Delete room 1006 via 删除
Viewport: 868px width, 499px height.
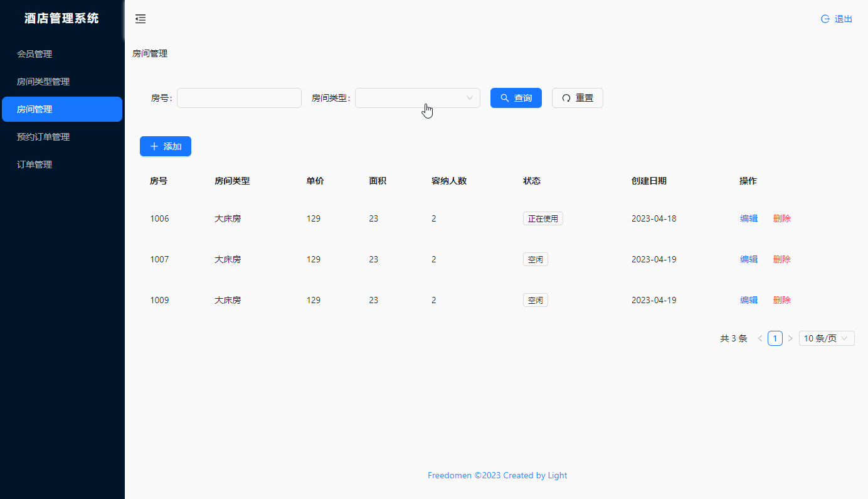(782, 218)
